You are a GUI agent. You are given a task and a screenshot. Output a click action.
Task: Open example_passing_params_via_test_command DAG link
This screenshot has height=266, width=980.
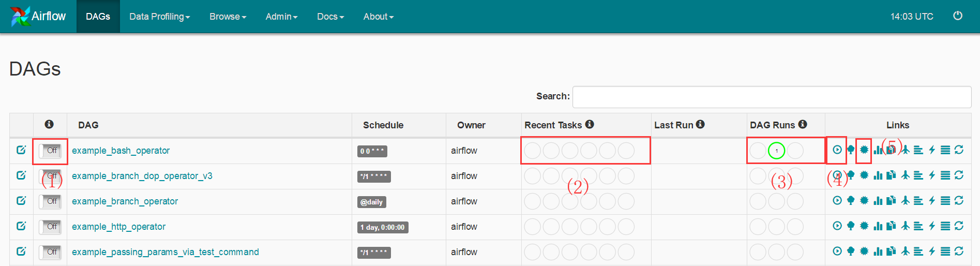click(x=165, y=252)
